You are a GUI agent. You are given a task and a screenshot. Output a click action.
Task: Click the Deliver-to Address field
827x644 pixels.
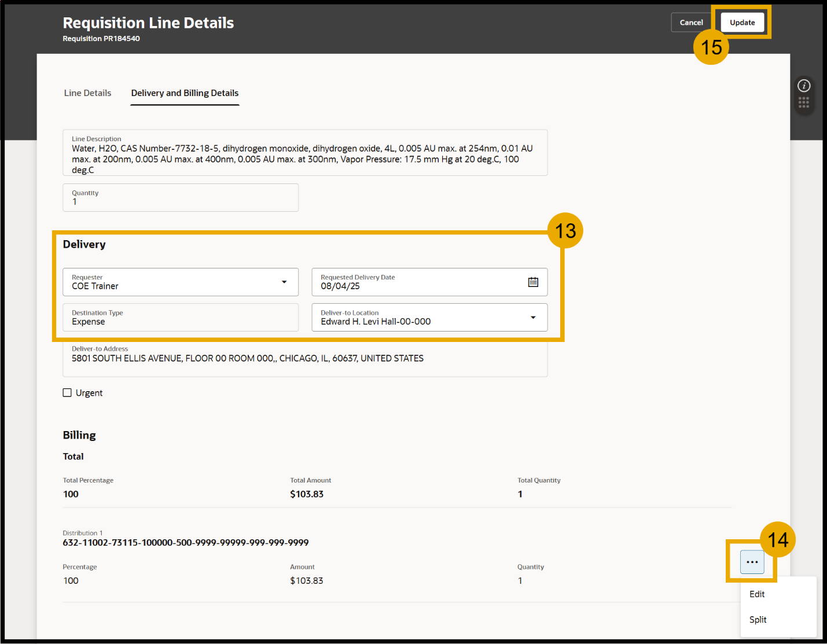pyautogui.click(x=304, y=359)
